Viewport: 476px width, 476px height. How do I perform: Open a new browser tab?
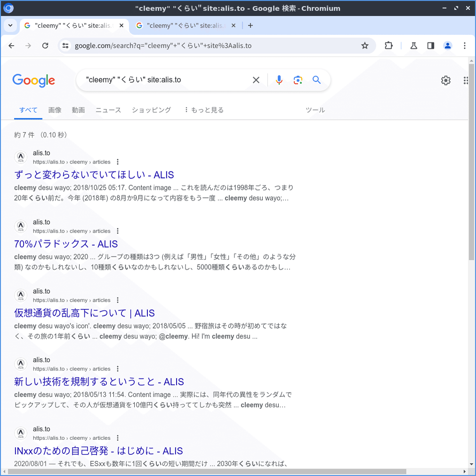250,25
